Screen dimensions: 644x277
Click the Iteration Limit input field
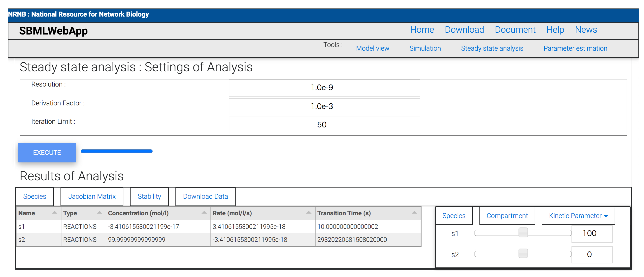324,125
